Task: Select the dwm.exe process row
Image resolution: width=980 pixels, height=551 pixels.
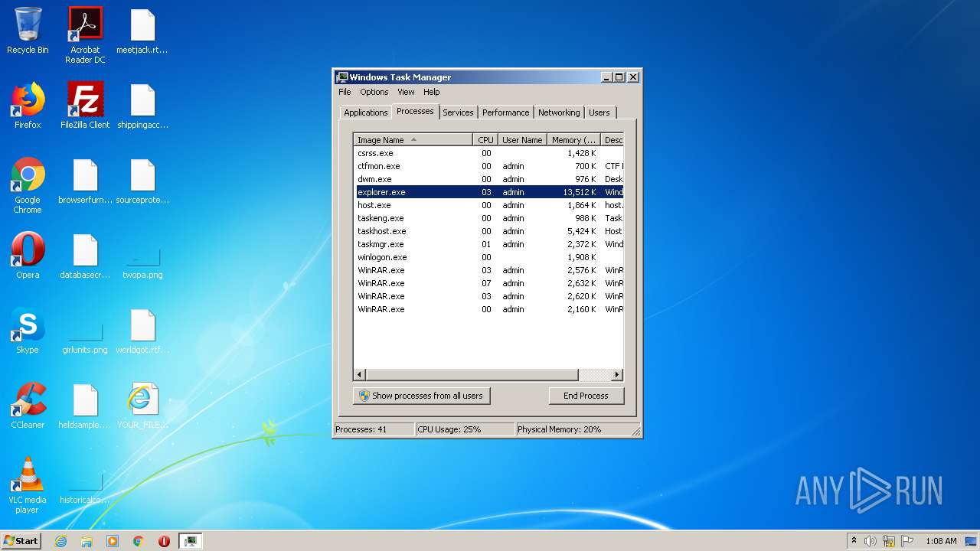Action: [x=489, y=179]
